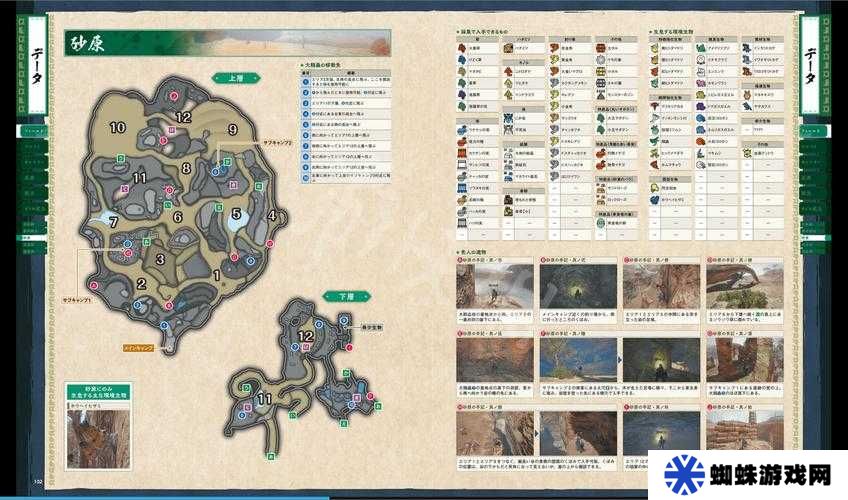Select area 11 on the lower-layer map
848x500 pixels.
pyautogui.click(x=264, y=399)
